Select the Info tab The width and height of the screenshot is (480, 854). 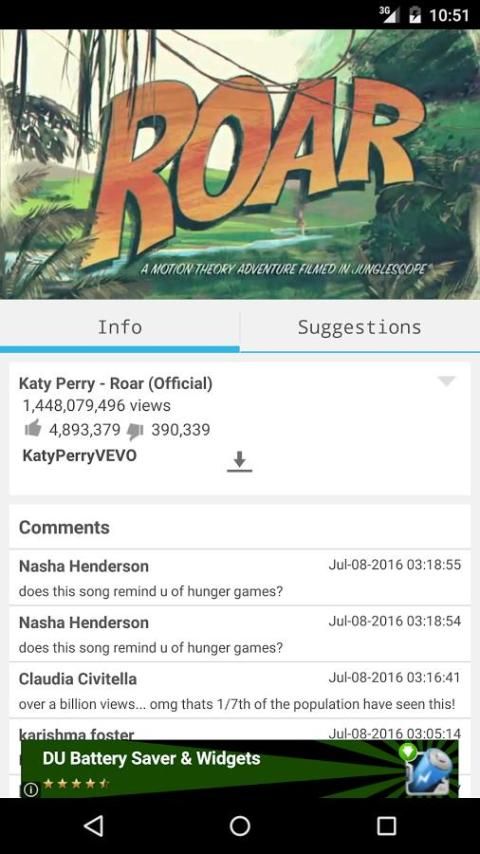pos(120,327)
